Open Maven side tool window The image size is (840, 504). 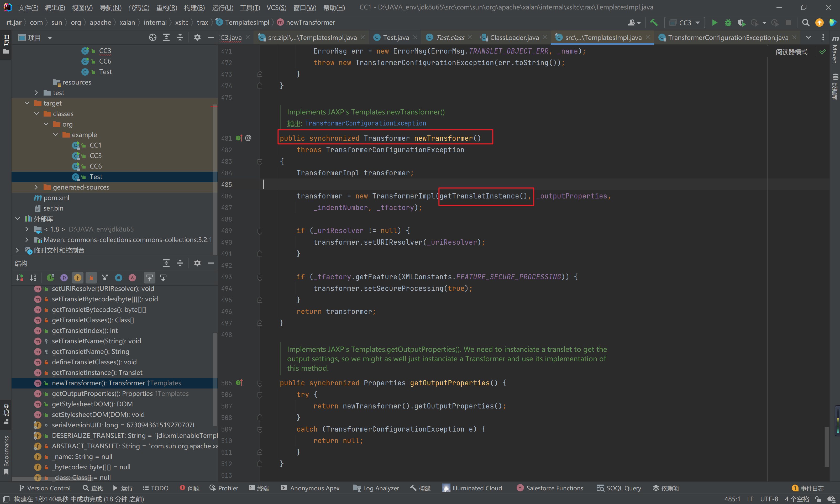click(x=835, y=50)
